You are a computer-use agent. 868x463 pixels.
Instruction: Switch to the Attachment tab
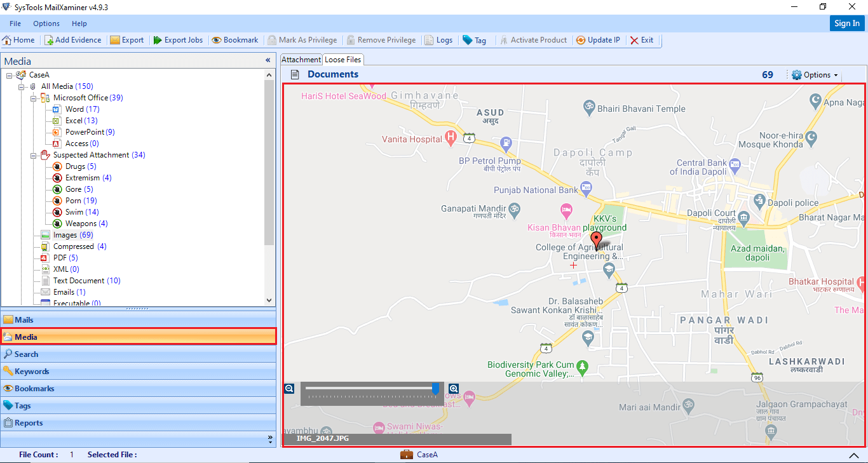pyautogui.click(x=301, y=60)
